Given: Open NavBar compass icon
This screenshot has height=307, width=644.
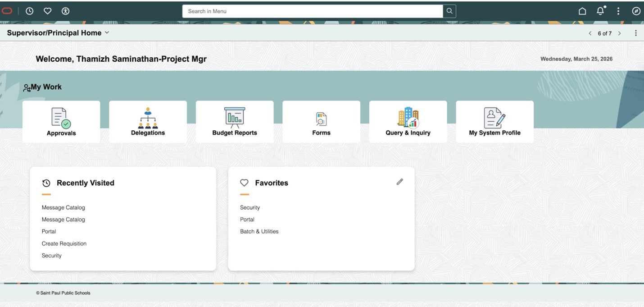Looking at the screenshot, I should pos(636,11).
